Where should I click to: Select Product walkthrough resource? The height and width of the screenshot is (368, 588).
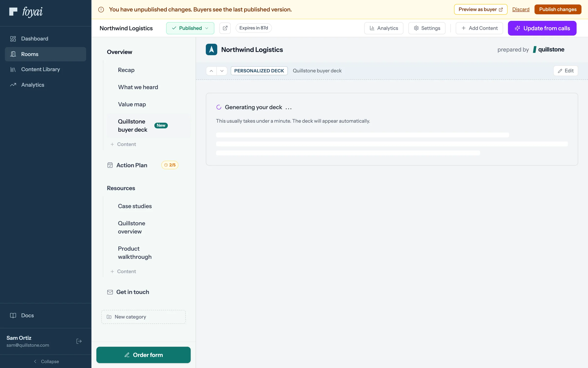[x=149, y=253]
